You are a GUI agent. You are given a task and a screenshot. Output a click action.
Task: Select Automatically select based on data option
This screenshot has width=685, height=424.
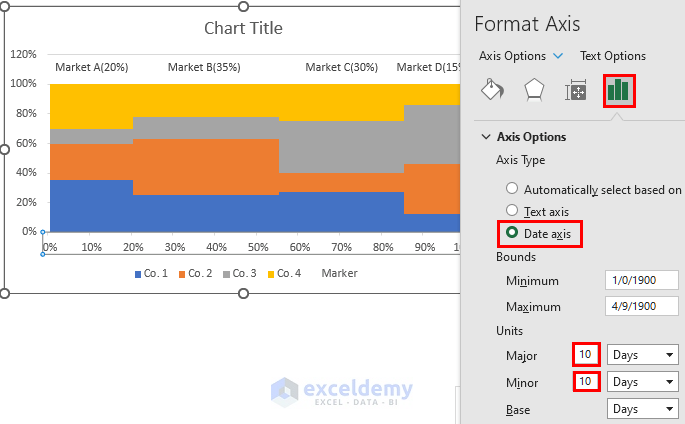(x=512, y=189)
